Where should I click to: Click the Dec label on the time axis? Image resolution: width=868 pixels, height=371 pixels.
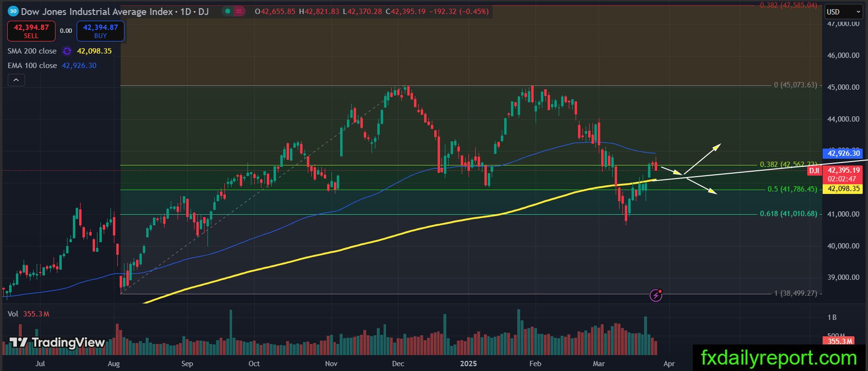(398, 363)
